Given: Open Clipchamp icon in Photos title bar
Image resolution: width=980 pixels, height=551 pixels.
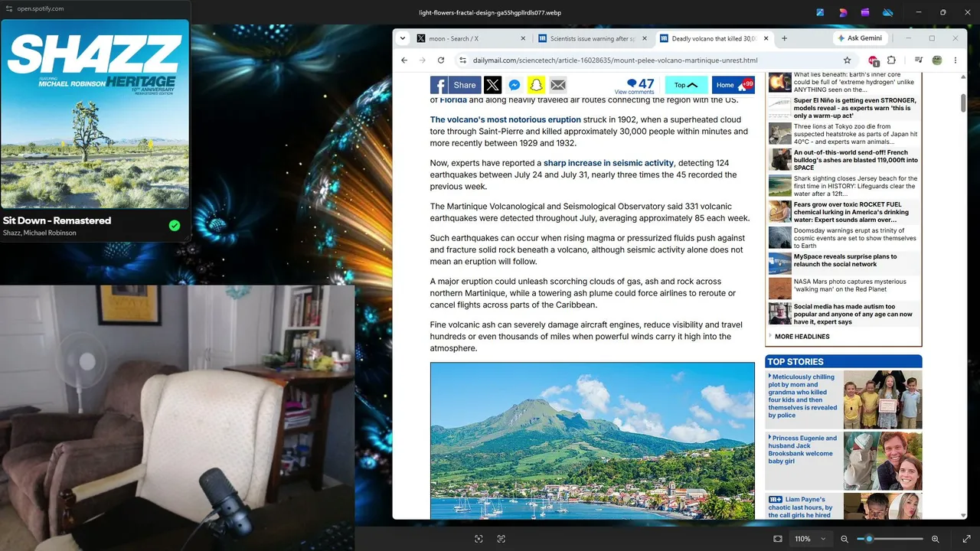Looking at the screenshot, I should tap(865, 12).
